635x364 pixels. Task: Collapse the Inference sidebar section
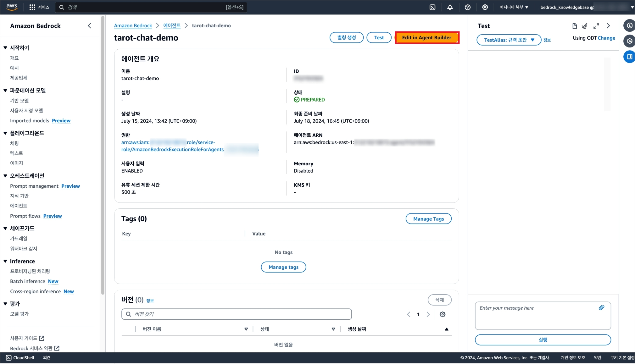(x=5, y=261)
